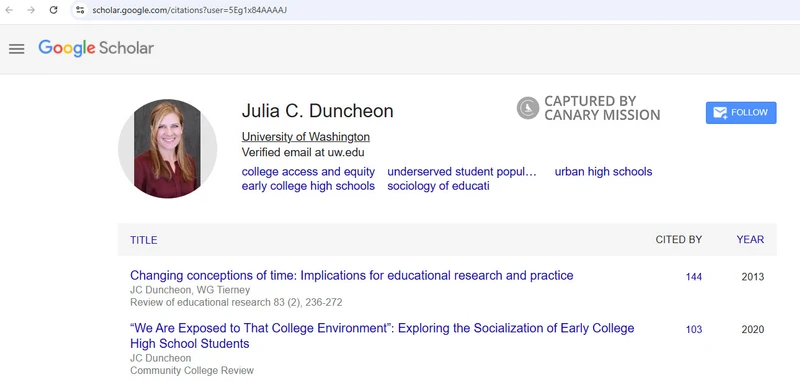Open citation count 103
800x382 pixels.
(x=693, y=329)
